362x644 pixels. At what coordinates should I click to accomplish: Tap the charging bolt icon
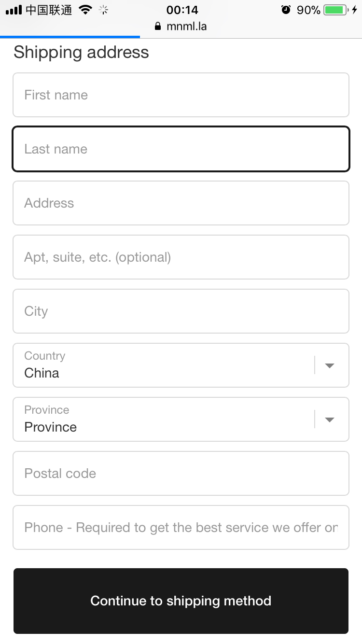pos(354,10)
